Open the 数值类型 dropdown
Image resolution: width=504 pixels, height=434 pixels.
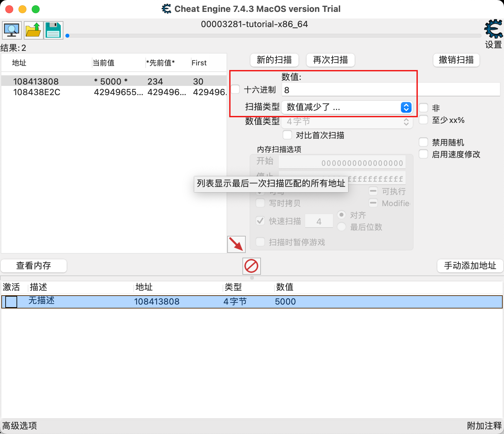pos(347,122)
